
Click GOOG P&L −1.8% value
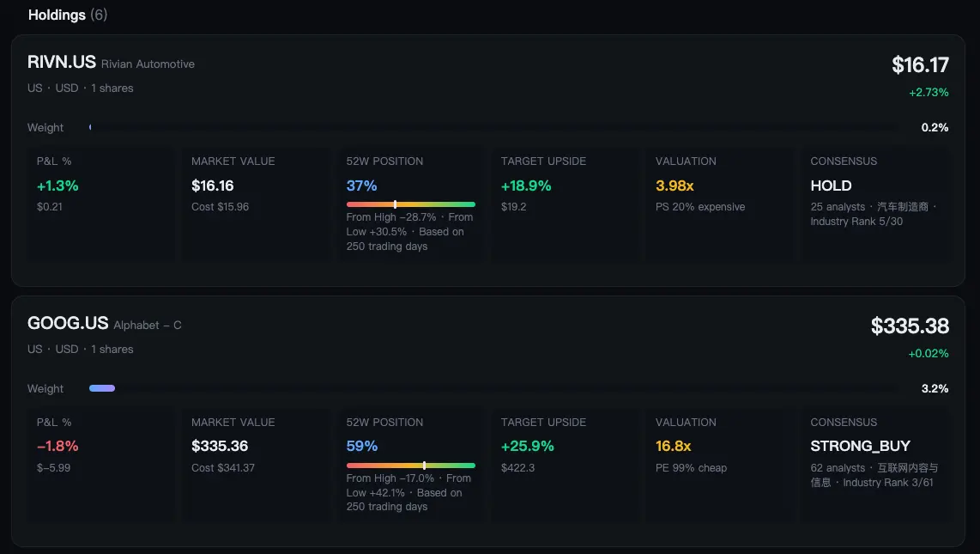57,447
